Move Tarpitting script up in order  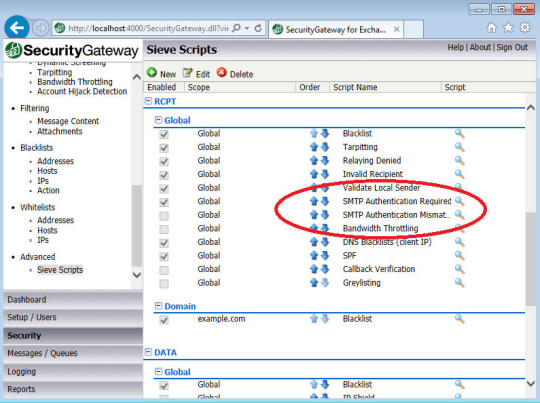314,147
